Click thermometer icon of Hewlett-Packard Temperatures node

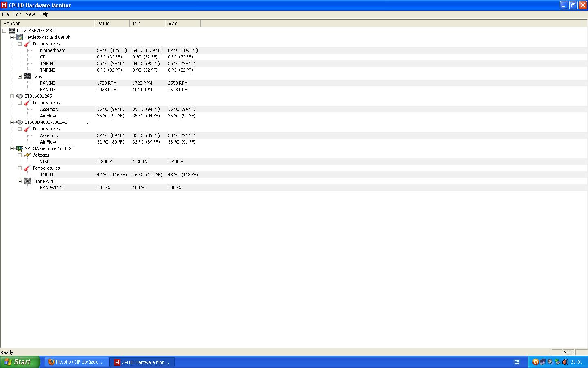[27, 44]
